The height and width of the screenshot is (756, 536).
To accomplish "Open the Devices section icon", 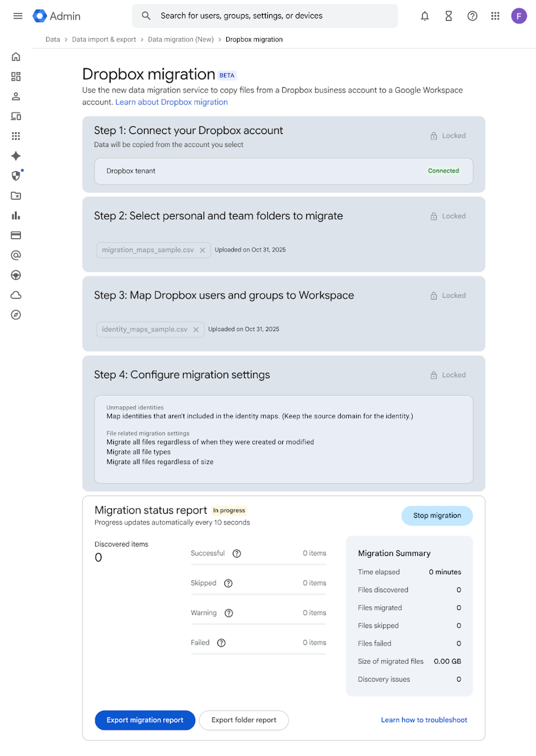I will click(15, 116).
